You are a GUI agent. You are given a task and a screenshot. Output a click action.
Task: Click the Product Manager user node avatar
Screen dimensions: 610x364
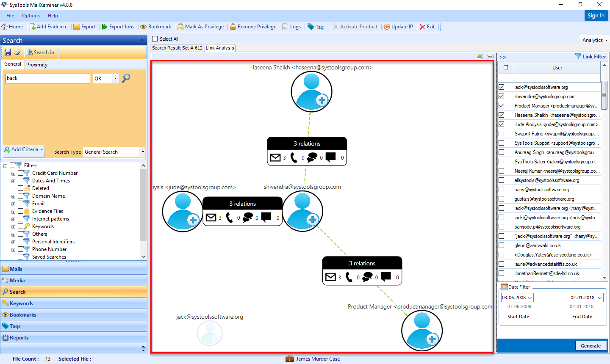[422, 331]
